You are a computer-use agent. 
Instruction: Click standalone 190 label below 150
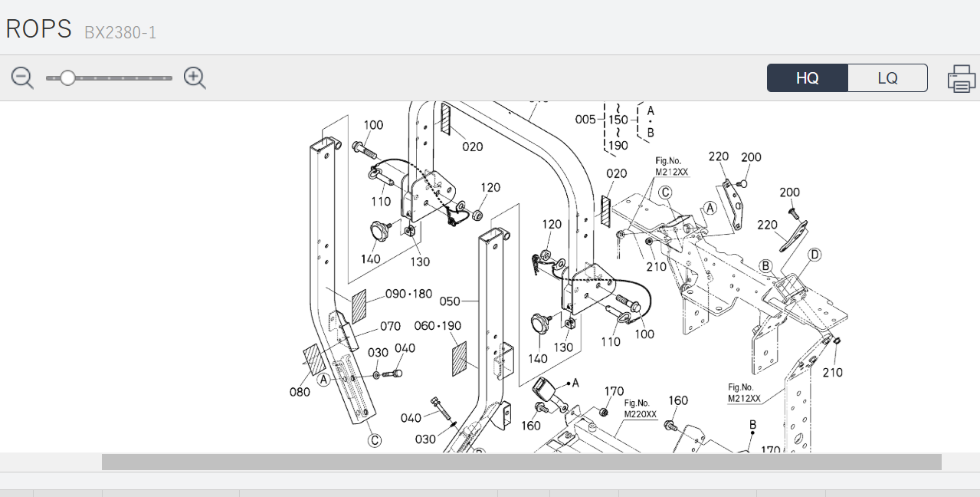(618, 145)
